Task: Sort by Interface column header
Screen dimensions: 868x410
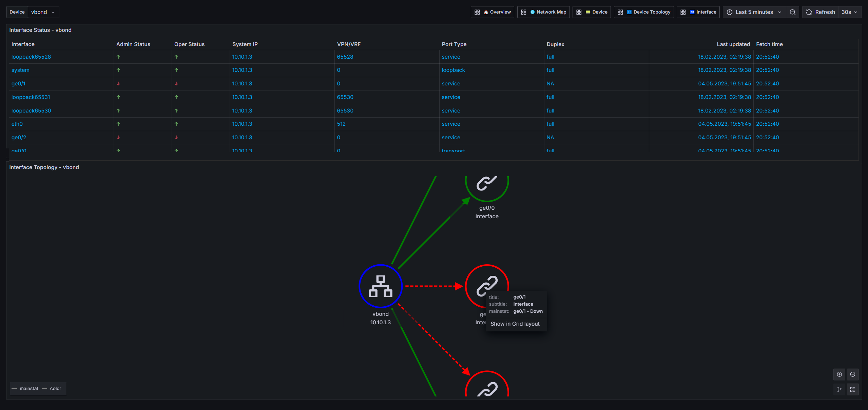Action: pyautogui.click(x=23, y=44)
